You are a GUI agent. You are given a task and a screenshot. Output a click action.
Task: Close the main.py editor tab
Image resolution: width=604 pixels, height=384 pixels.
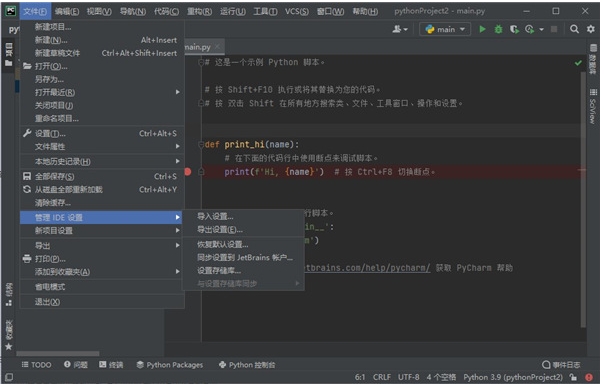coord(217,47)
